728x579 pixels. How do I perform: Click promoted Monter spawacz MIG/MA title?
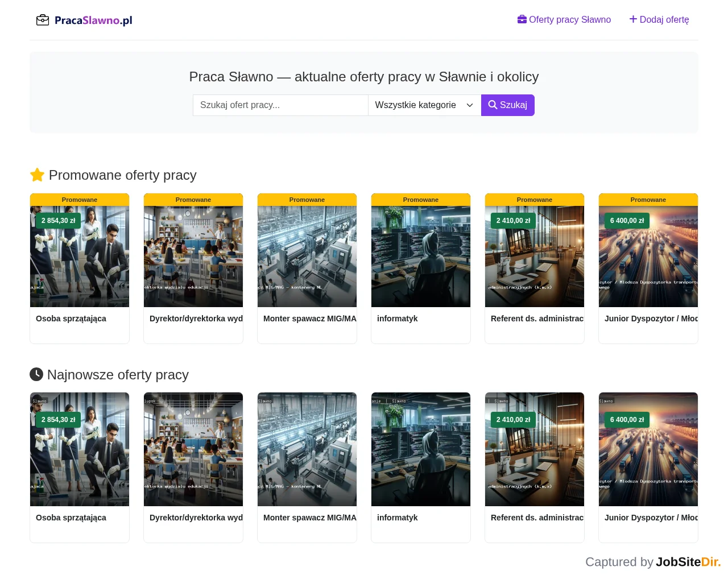(x=310, y=319)
